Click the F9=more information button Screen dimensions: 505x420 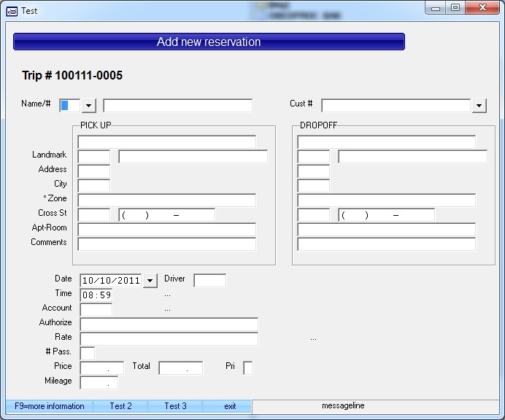(50, 406)
